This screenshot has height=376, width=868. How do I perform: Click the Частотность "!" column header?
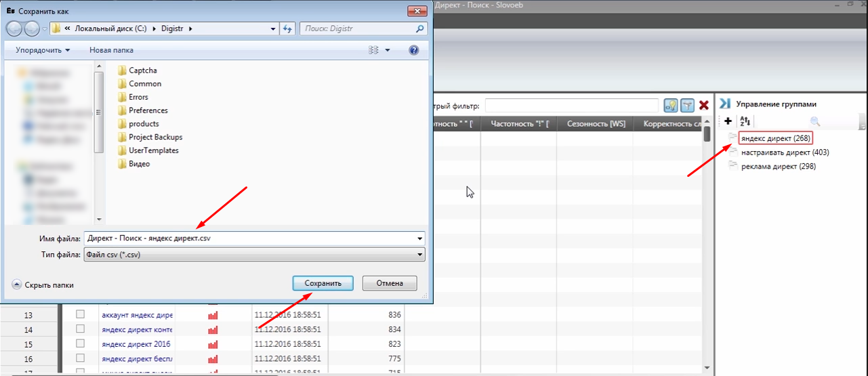pyautogui.click(x=519, y=123)
